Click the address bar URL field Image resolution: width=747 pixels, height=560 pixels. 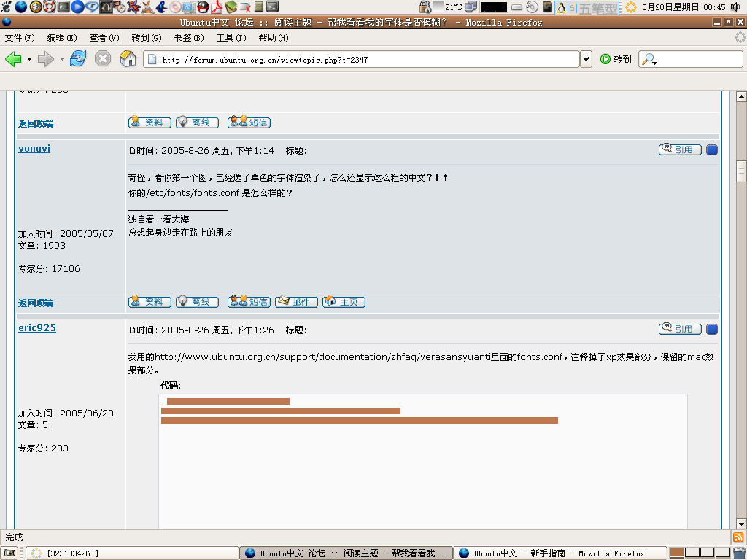[362, 59]
